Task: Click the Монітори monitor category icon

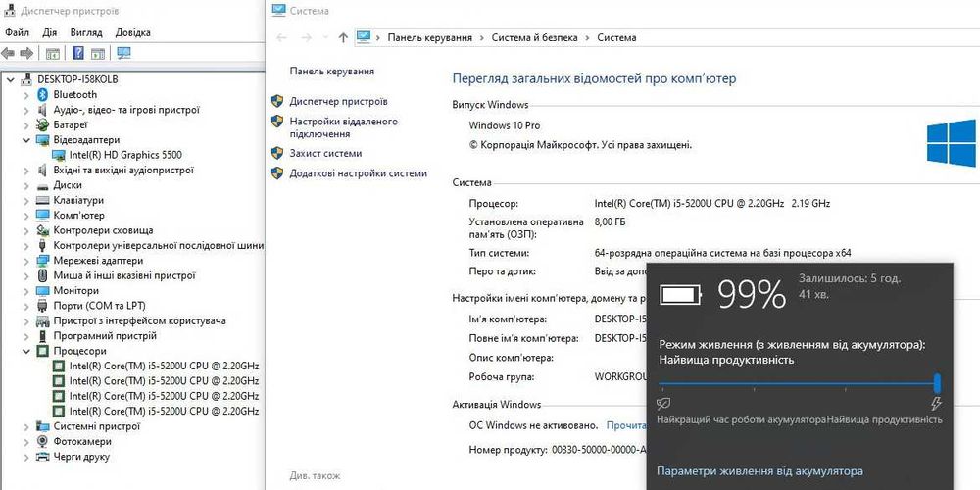Action: pos(42,291)
